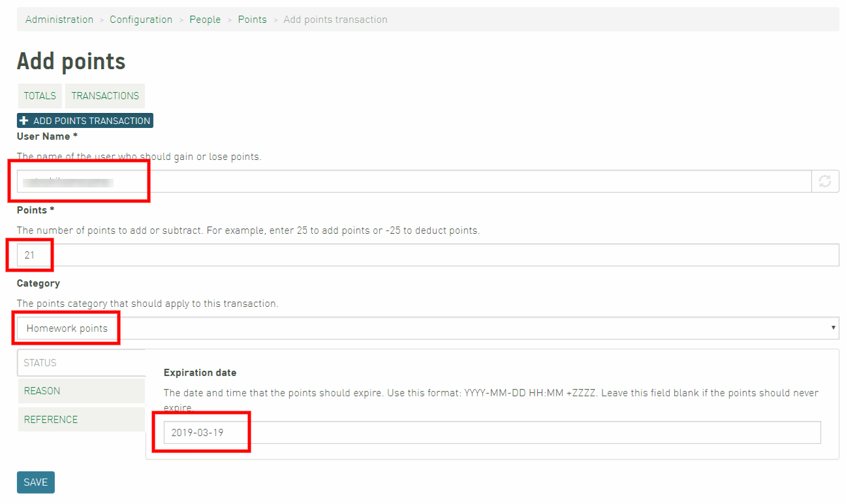Switch to the Totals tab
The height and width of the screenshot is (504, 846).
pos(40,96)
